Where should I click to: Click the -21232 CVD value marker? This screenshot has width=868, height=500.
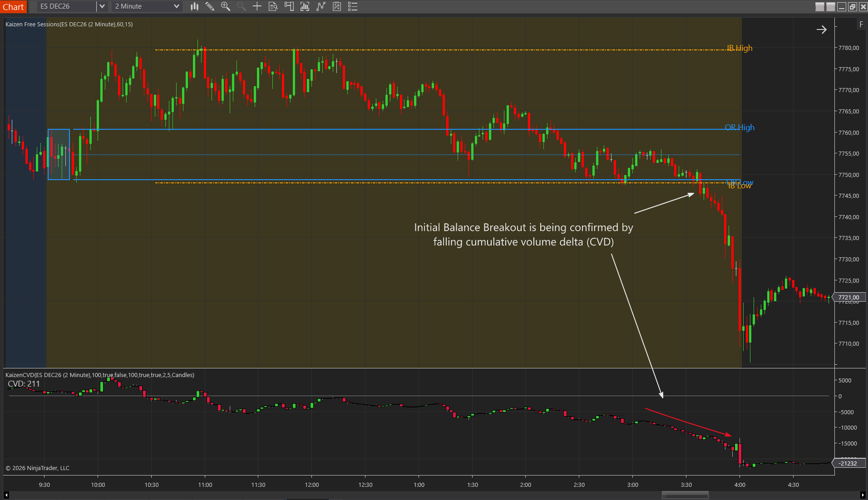[849, 463]
